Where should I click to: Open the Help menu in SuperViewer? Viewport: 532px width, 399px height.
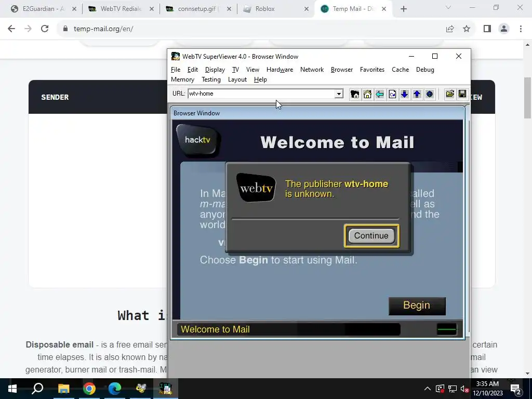point(260,79)
